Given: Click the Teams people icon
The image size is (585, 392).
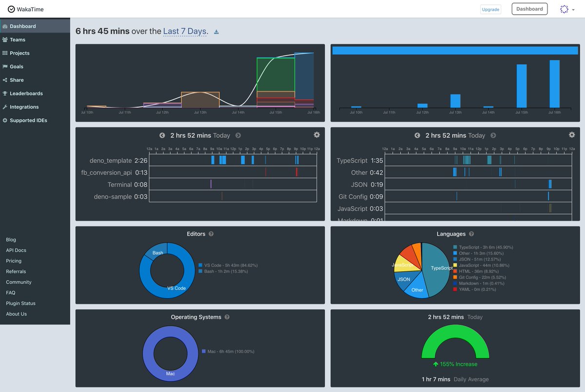Looking at the screenshot, I should pyautogui.click(x=4, y=40).
